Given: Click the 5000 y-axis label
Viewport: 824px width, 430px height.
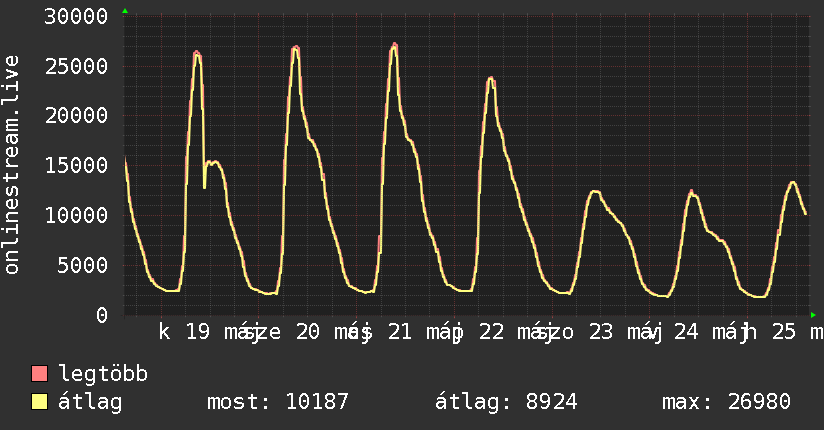Looking at the screenshot, I should (x=83, y=265).
